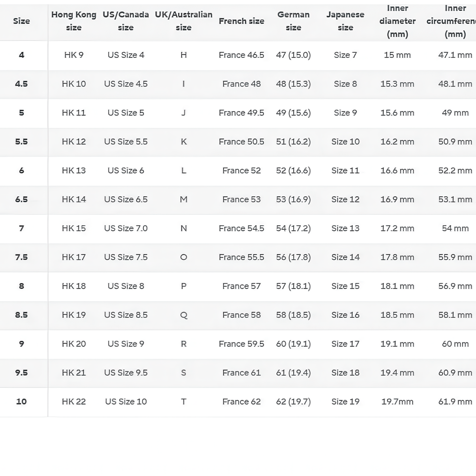476x476 pixels.
Task: Click the France 46.5 cell
Action: point(241,55)
